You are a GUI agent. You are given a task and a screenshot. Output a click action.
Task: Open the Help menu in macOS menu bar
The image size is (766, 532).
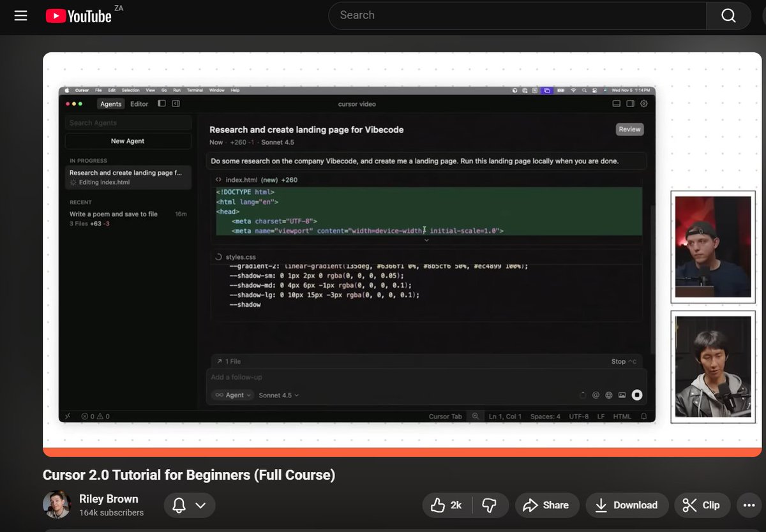(x=234, y=91)
